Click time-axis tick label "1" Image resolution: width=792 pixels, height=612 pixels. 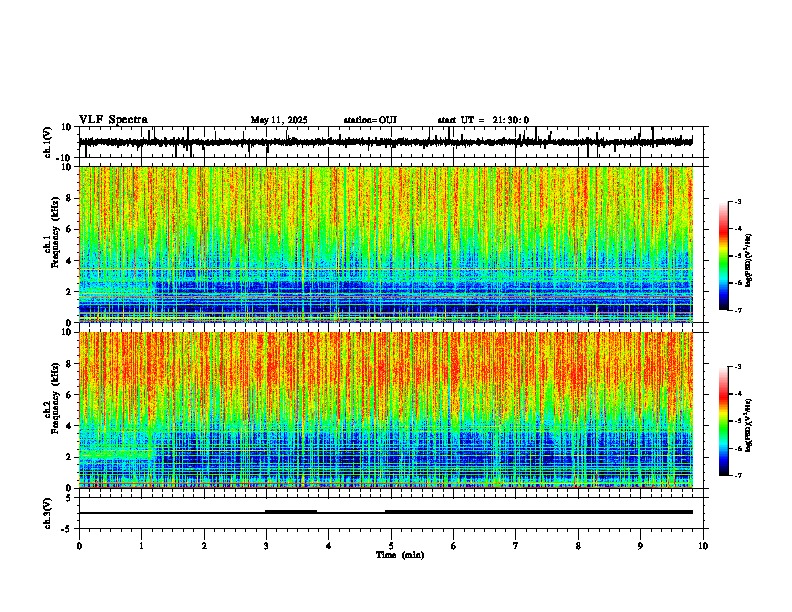tap(141, 546)
